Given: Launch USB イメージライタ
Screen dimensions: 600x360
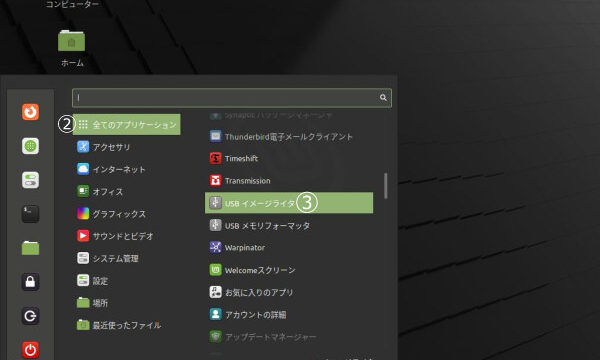Looking at the screenshot, I should (x=289, y=203).
